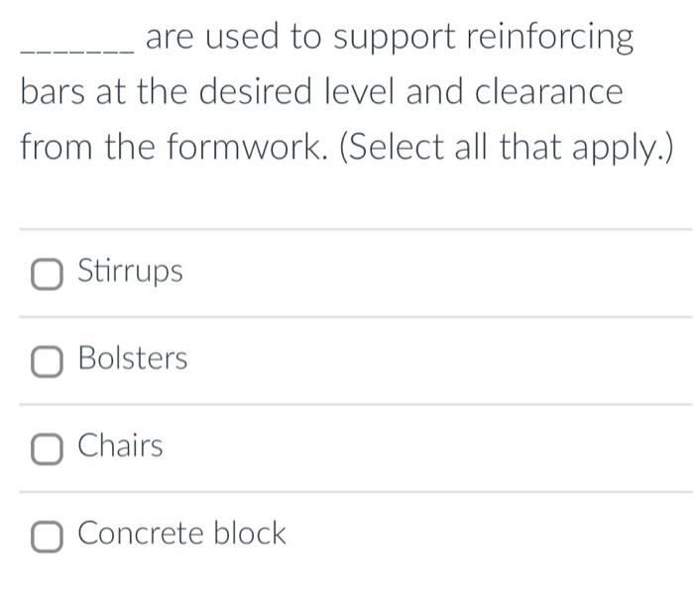Click the word "formwork." in the question
694x616 pixels.
tap(247, 146)
